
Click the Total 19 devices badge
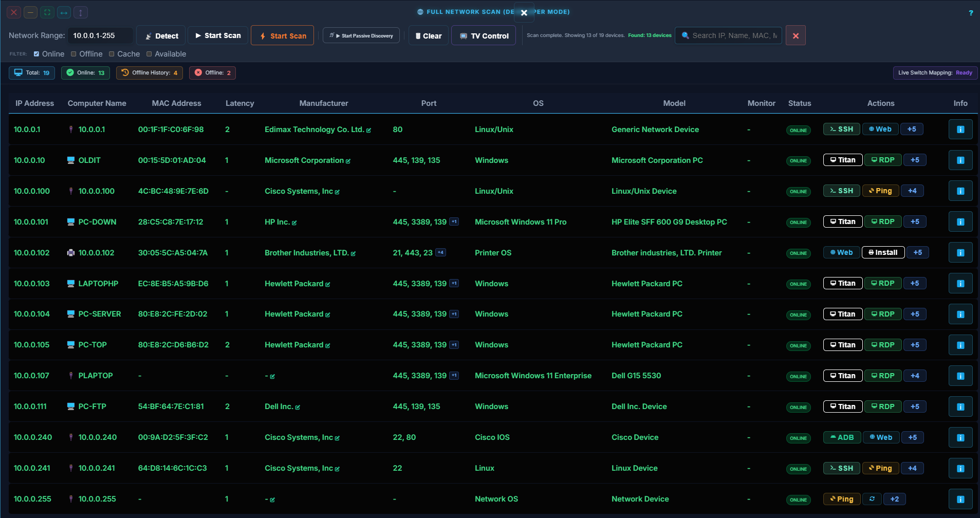coord(32,72)
